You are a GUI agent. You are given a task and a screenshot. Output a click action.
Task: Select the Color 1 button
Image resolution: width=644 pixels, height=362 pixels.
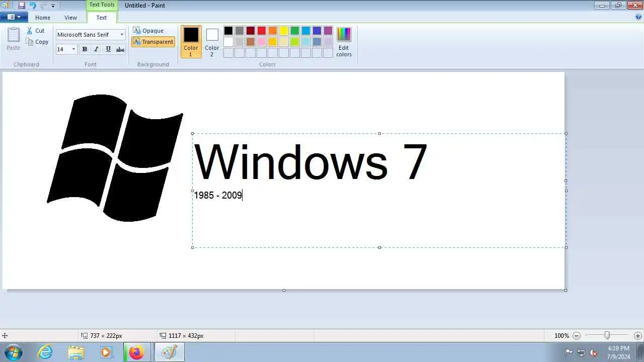(191, 42)
